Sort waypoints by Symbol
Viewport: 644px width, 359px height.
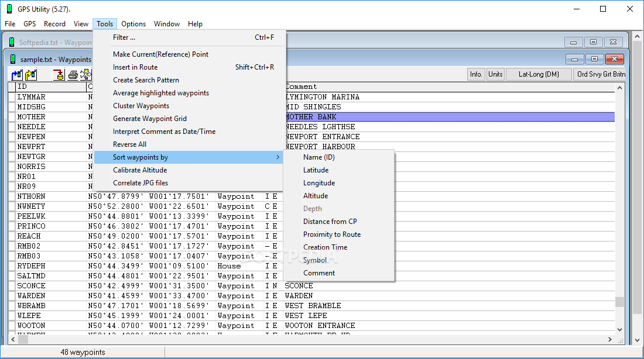[339, 260]
